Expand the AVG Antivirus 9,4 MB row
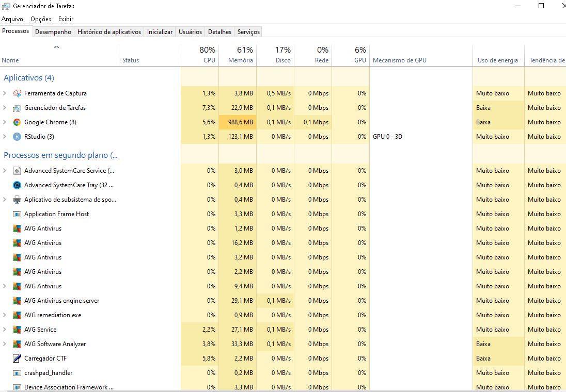Viewport: 566px width, 392px height. tap(4, 286)
